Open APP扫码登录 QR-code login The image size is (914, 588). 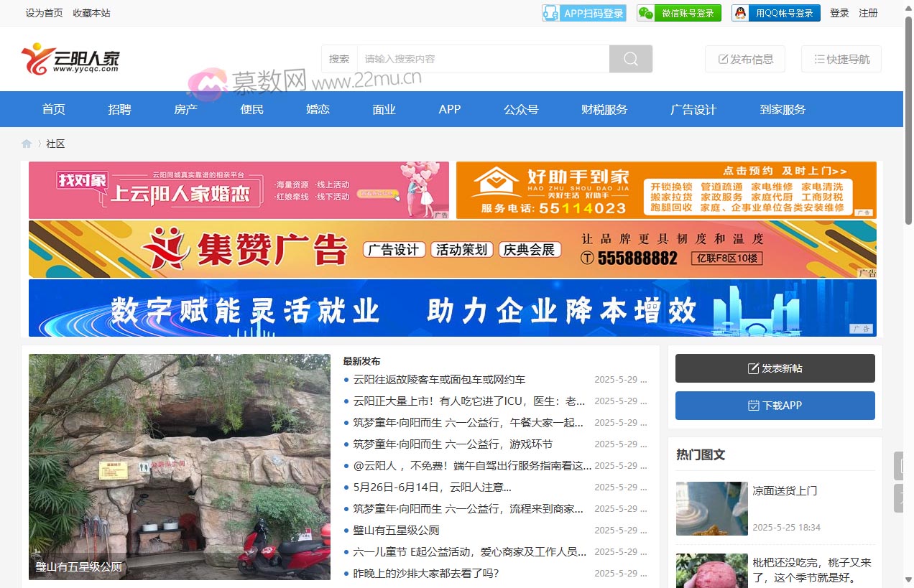[x=583, y=12]
